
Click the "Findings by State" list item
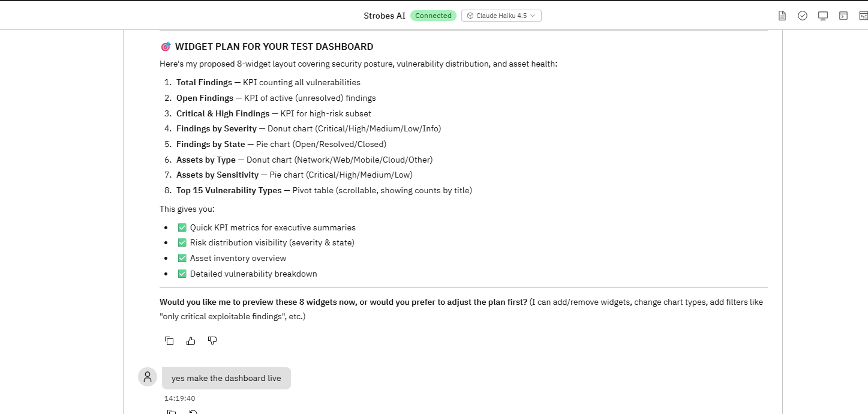click(281, 144)
